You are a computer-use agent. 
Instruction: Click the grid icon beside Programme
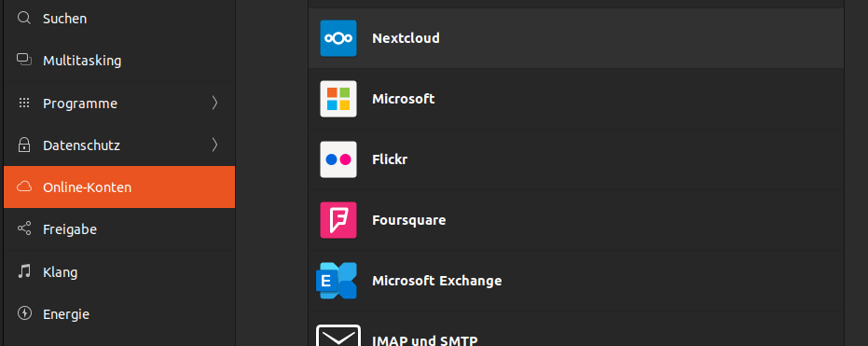[x=24, y=103]
